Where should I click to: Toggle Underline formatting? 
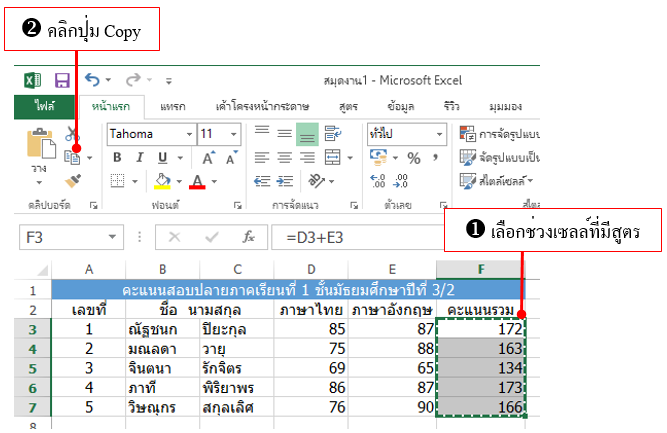164,158
